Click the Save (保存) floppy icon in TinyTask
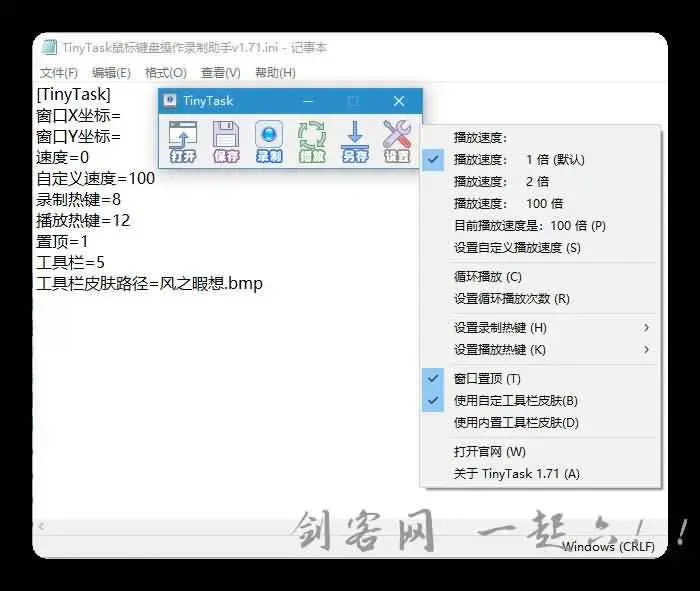 (x=226, y=142)
